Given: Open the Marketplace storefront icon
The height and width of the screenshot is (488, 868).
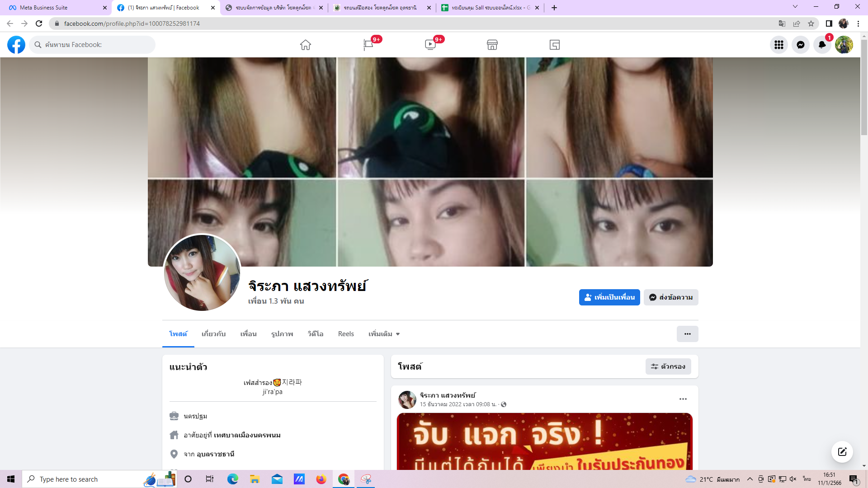Looking at the screenshot, I should click(x=492, y=45).
